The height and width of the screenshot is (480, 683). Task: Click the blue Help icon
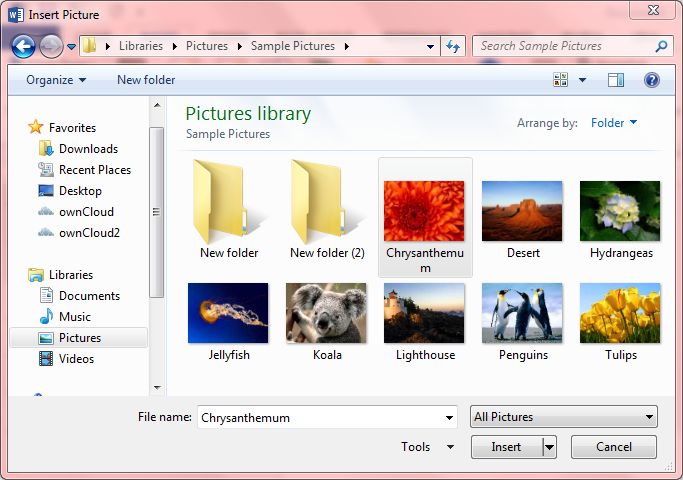pyautogui.click(x=652, y=80)
